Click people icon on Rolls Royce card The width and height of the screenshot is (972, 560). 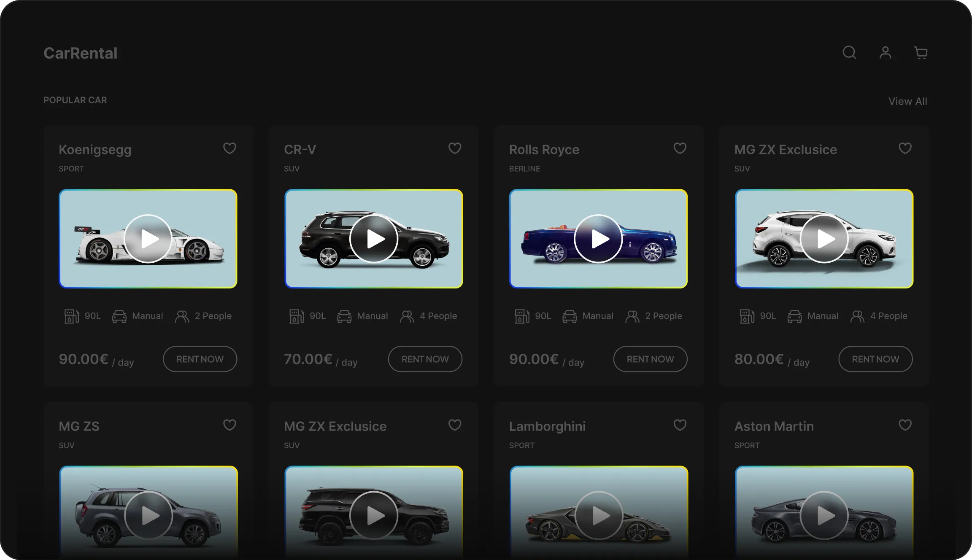pyautogui.click(x=632, y=316)
